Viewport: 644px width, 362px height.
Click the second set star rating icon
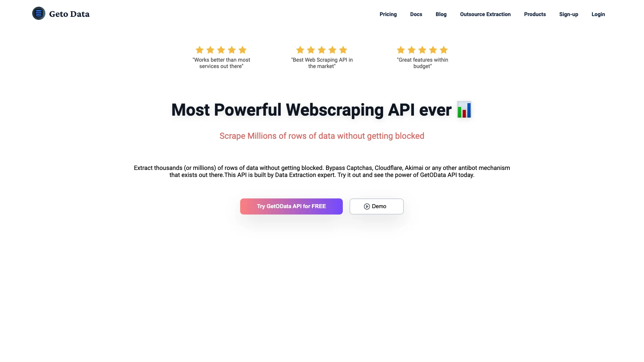[x=322, y=50]
